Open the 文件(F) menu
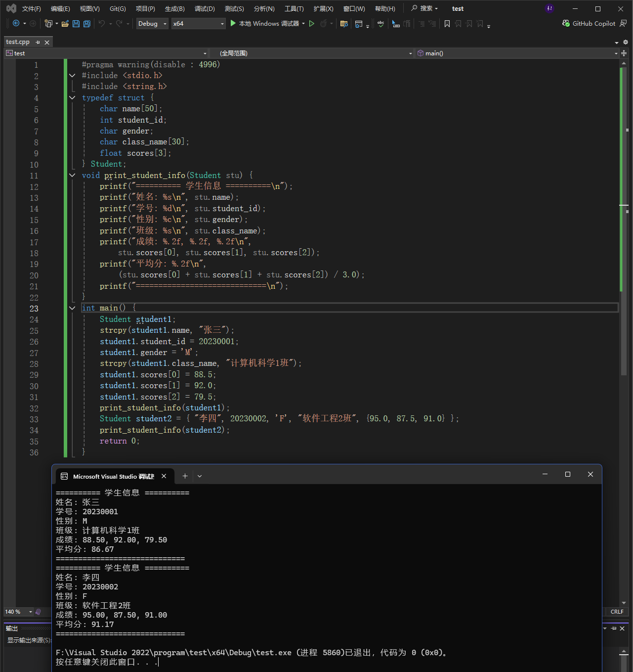This screenshot has width=633, height=672. (31, 8)
